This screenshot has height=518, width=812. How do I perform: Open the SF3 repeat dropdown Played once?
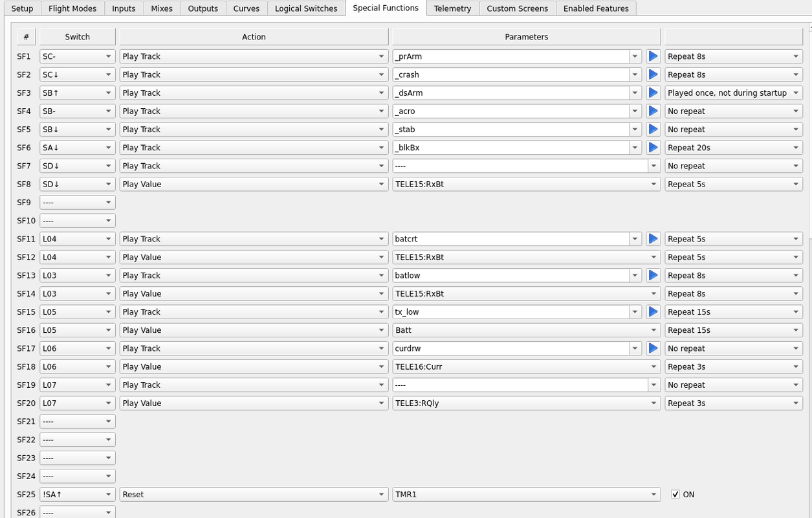point(734,93)
